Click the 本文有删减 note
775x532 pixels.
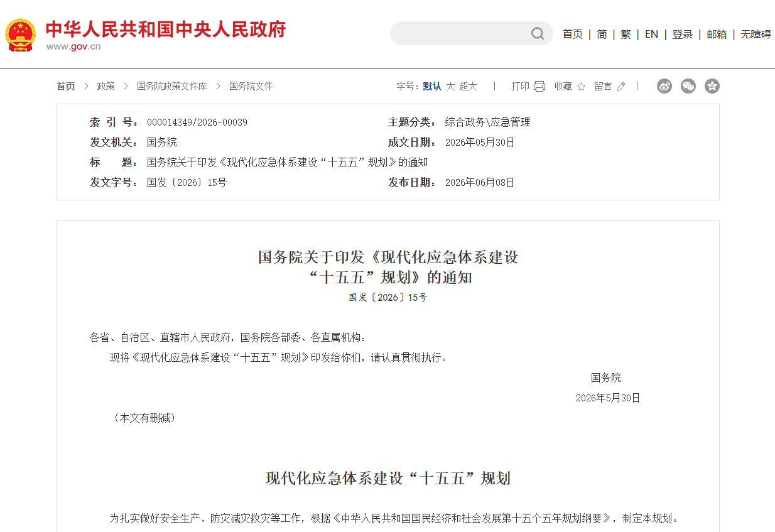pyautogui.click(x=145, y=418)
